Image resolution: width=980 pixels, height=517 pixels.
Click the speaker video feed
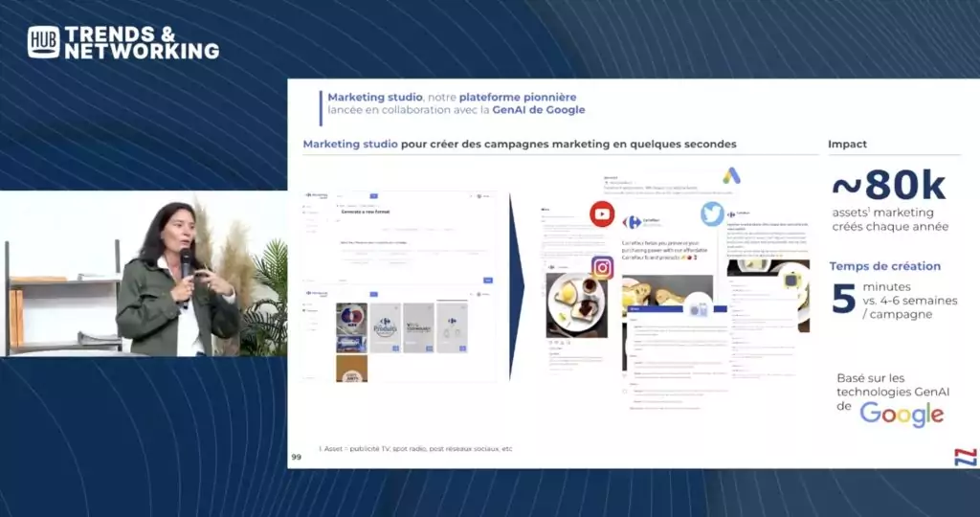tap(144, 273)
